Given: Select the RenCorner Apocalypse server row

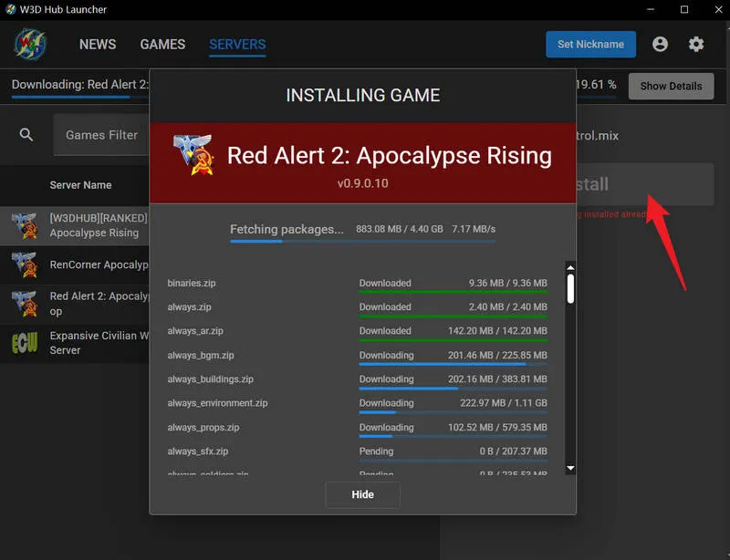Looking at the screenshot, I should 75,264.
